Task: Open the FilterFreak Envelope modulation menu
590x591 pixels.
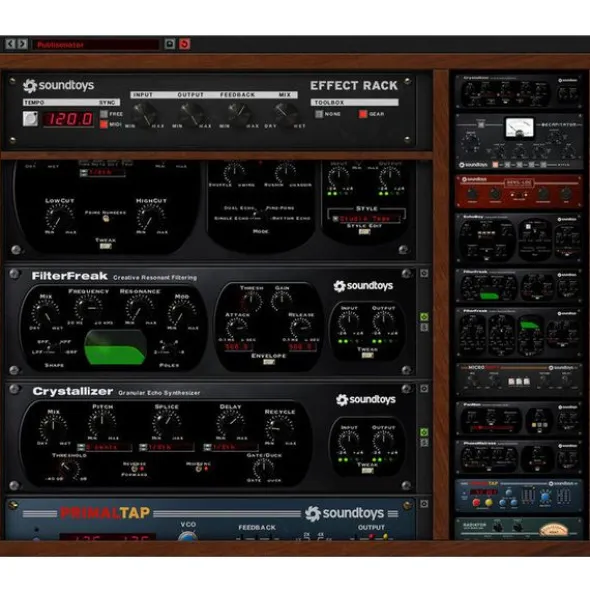Action: pos(269,362)
